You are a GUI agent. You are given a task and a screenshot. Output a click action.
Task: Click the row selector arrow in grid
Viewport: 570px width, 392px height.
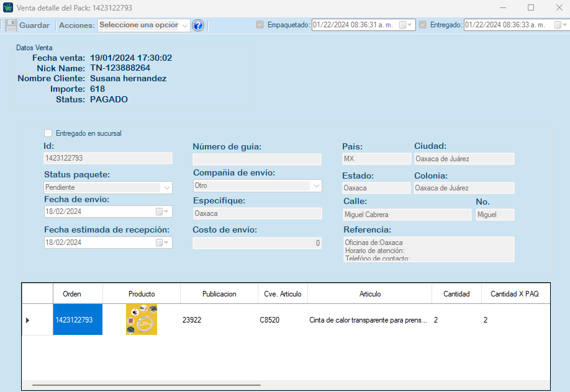[27, 320]
